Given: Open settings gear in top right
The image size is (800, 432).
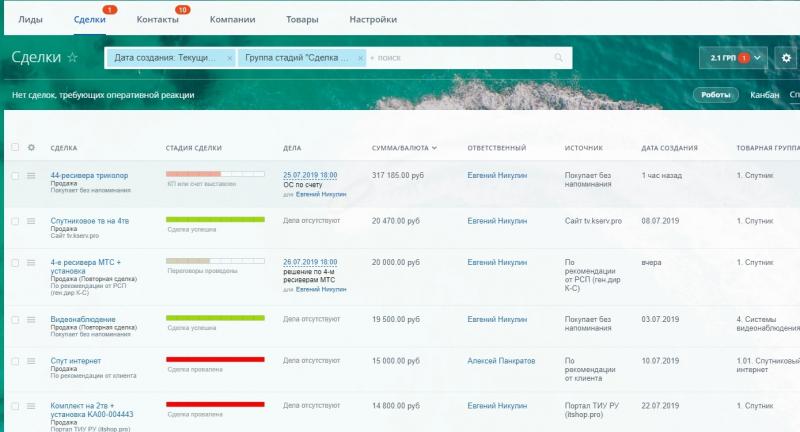Looking at the screenshot, I should (786, 58).
